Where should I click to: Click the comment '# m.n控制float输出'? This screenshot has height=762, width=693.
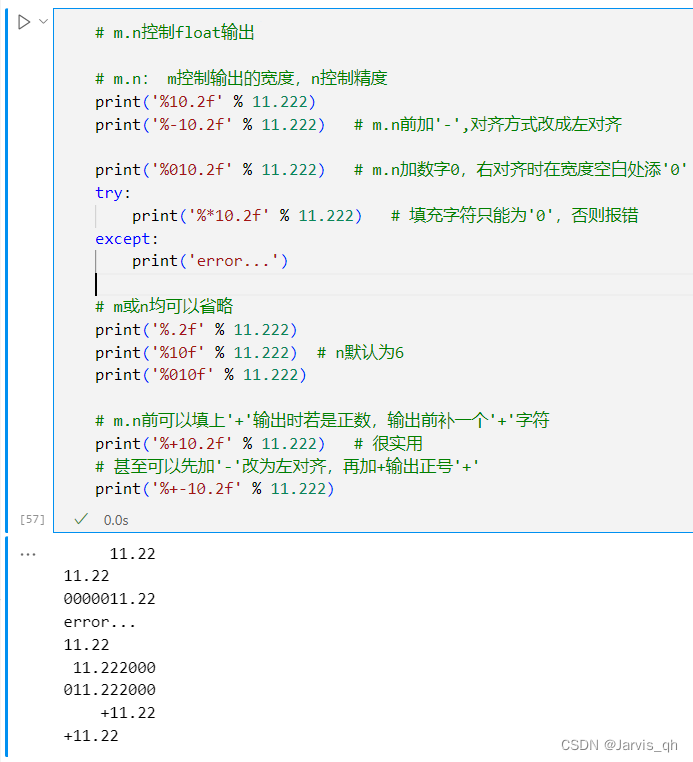[x=174, y=33]
